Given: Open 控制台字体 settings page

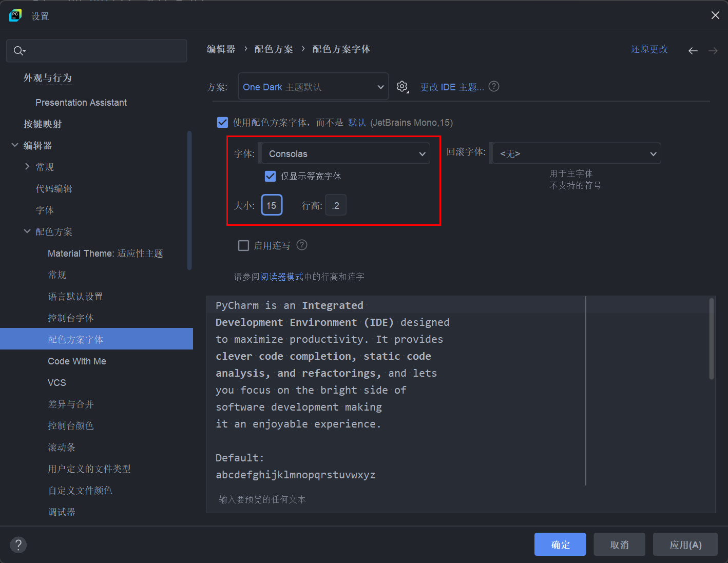Looking at the screenshot, I should coord(71,318).
